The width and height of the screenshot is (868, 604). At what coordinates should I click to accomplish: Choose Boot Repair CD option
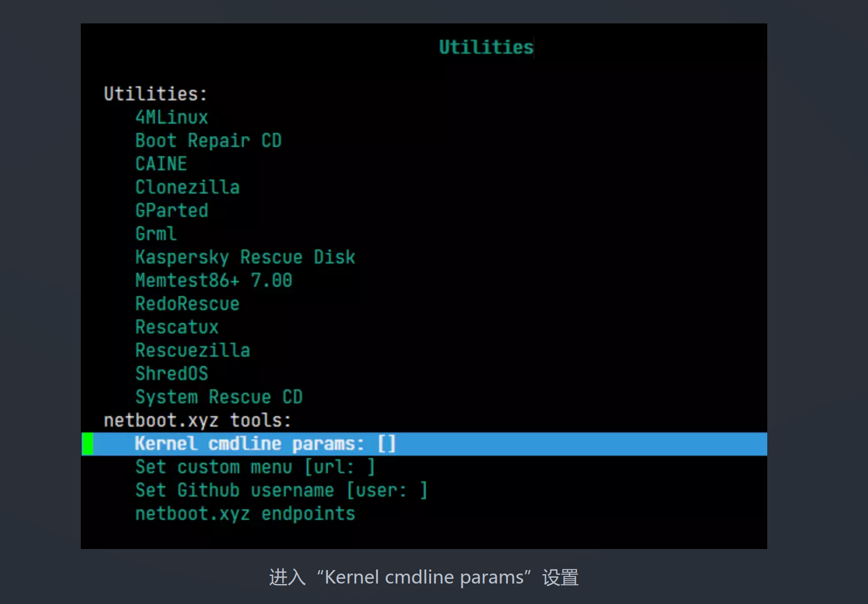click(209, 140)
